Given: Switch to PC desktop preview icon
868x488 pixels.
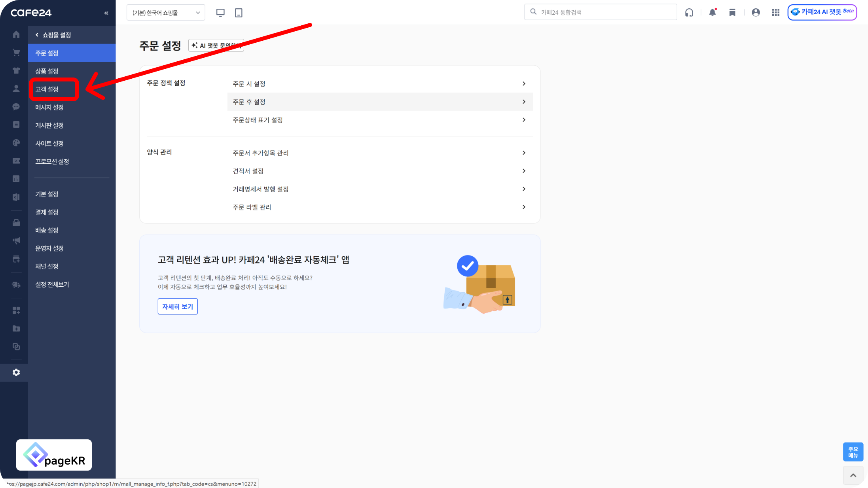Looking at the screenshot, I should pyautogui.click(x=220, y=13).
